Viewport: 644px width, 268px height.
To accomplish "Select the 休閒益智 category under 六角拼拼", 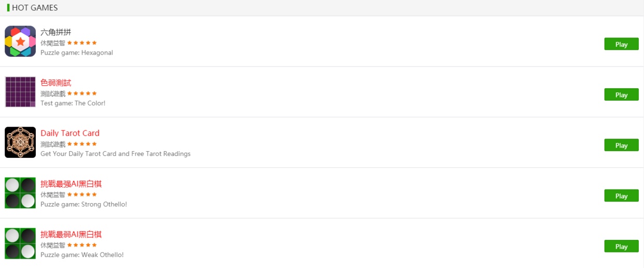I will coord(53,43).
